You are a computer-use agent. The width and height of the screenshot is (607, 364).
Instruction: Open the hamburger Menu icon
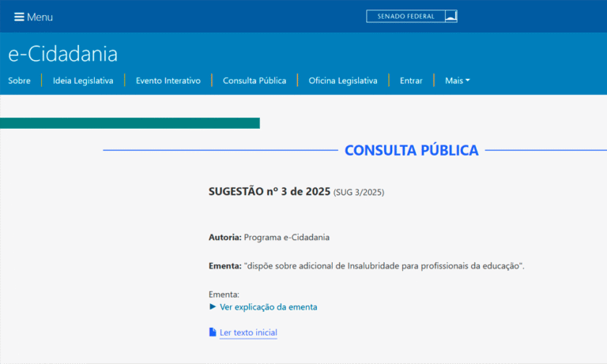coord(19,17)
